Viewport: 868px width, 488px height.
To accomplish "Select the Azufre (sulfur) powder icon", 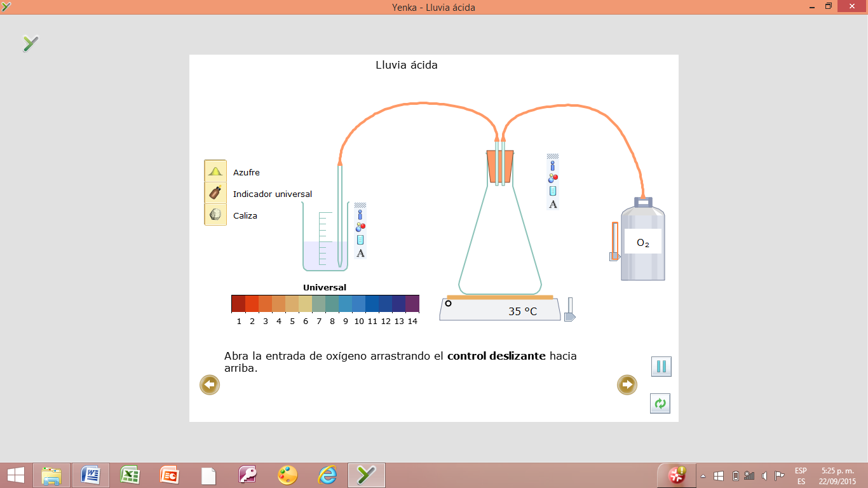I will [x=215, y=172].
